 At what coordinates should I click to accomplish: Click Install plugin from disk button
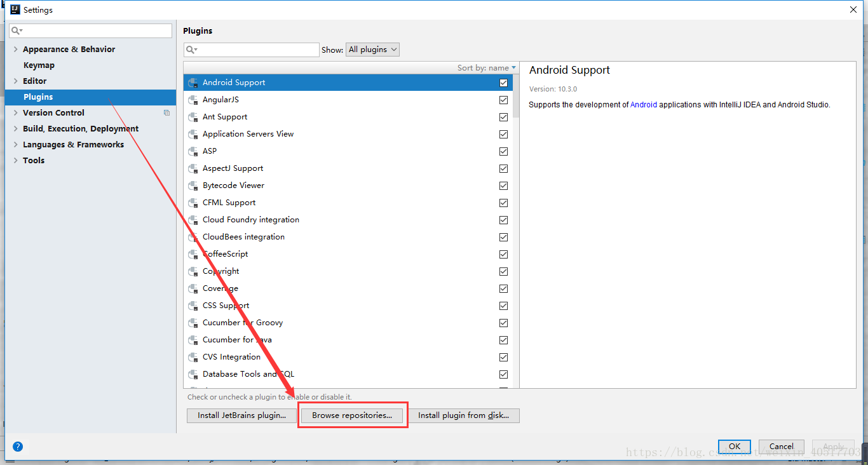463,415
